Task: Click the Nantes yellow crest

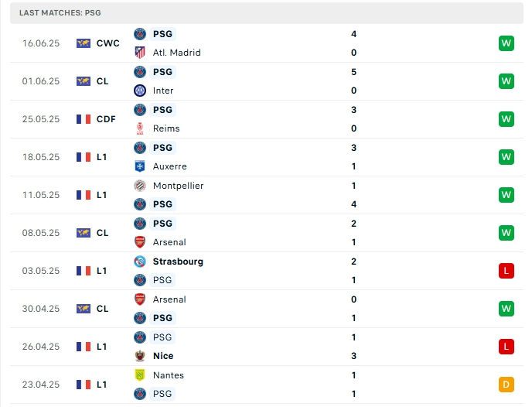Action: (x=140, y=375)
